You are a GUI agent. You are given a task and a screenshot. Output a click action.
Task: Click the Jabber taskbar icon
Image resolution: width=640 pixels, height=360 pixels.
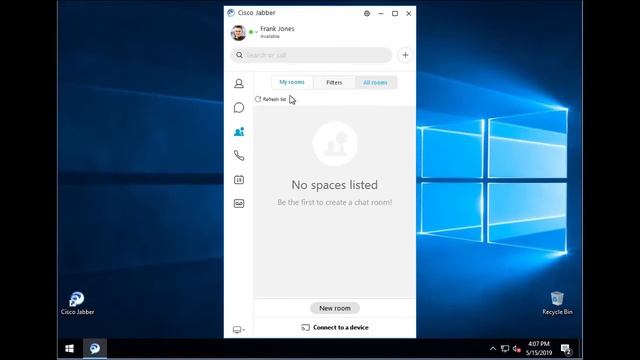tap(95, 349)
